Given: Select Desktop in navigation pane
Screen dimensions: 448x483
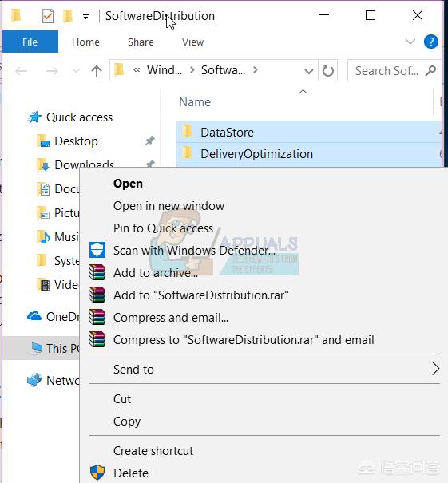Looking at the screenshot, I should tap(76, 141).
